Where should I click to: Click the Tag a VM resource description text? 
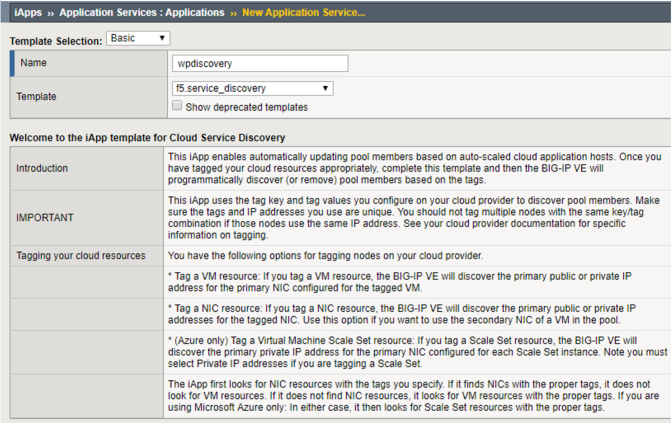point(400,282)
